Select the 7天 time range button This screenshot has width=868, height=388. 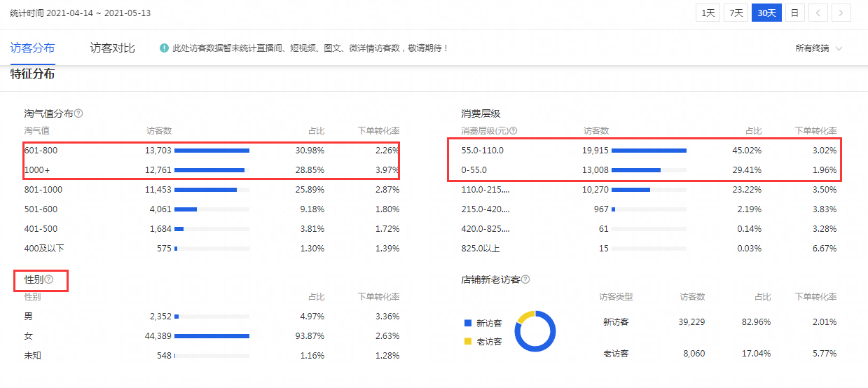(x=736, y=13)
